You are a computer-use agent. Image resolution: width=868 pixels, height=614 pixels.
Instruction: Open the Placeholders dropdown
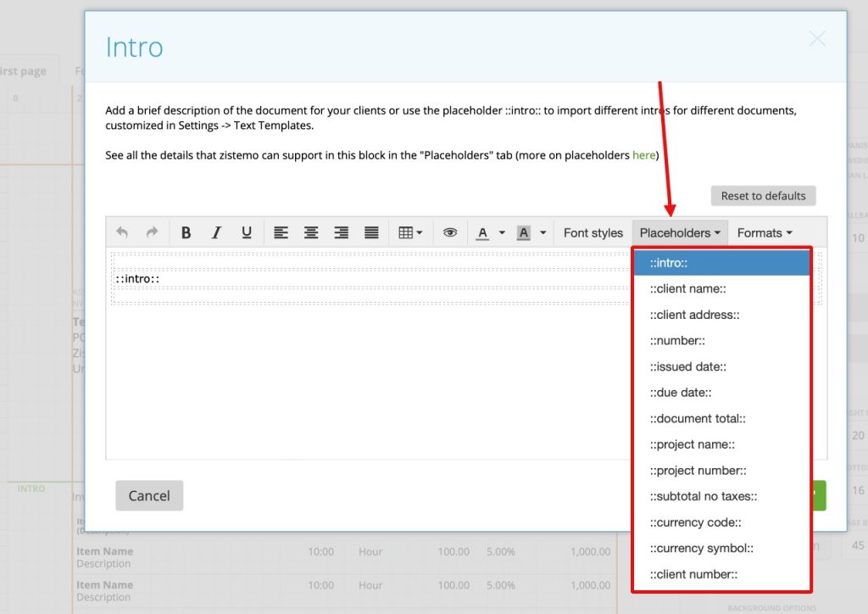tap(676, 232)
